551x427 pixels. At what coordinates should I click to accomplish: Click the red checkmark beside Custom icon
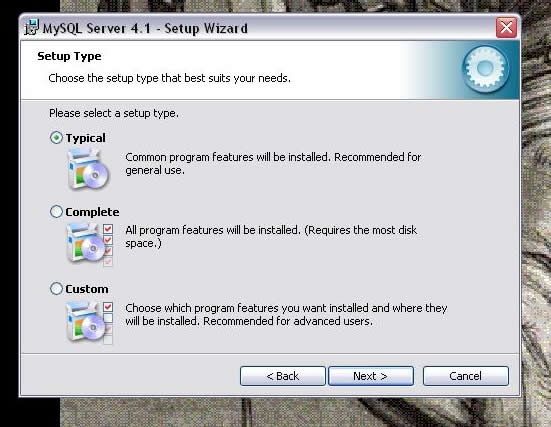pos(108,307)
